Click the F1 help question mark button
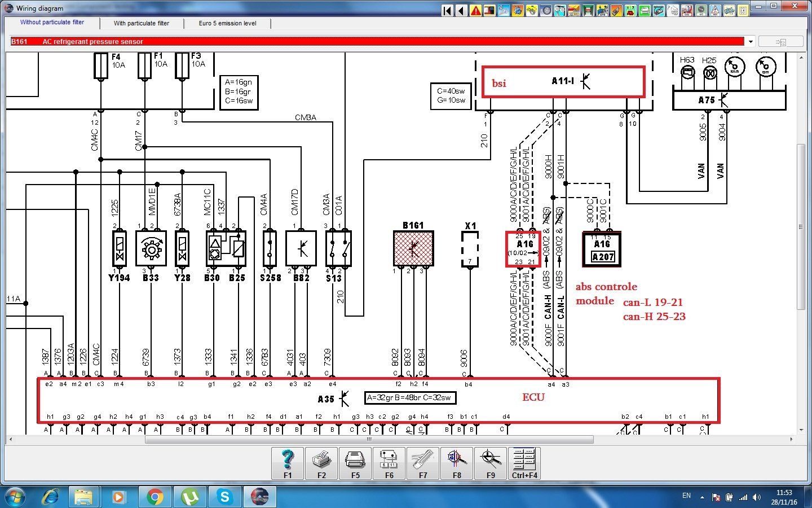Screen dimensions: 812x508 tap(288, 463)
